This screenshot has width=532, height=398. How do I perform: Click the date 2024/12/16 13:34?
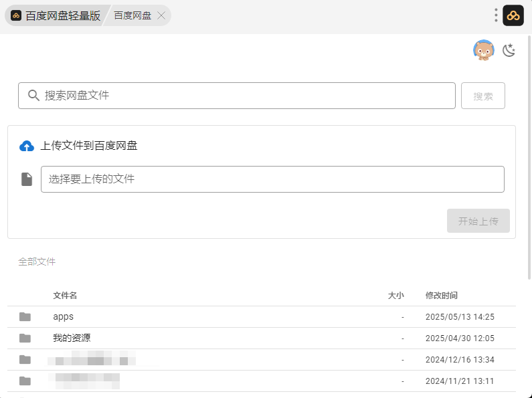point(460,359)
